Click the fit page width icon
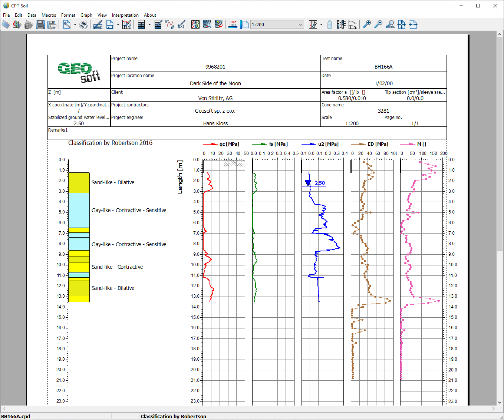 tap(413, 25)
